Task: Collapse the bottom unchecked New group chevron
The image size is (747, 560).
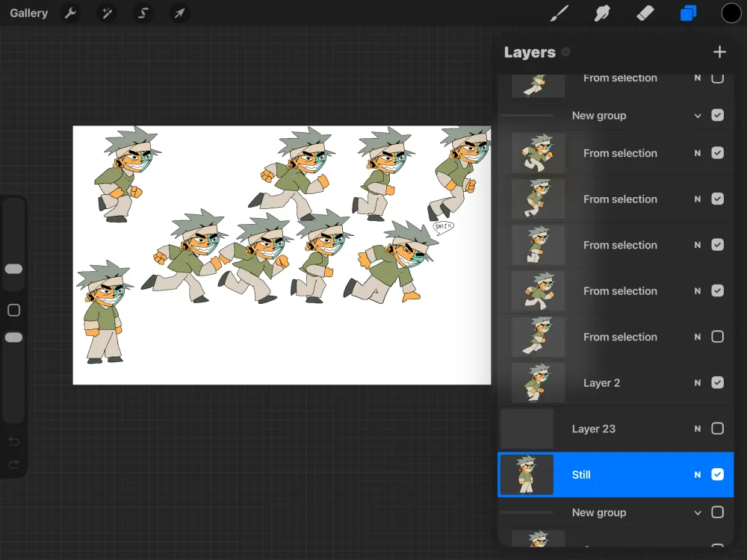Action: coord(698,513)
